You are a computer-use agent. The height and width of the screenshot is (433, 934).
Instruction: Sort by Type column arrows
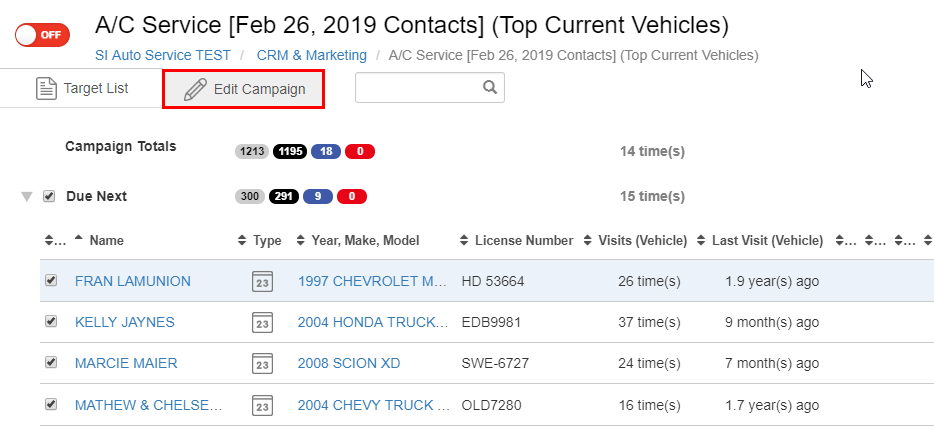tap(241, 241)
